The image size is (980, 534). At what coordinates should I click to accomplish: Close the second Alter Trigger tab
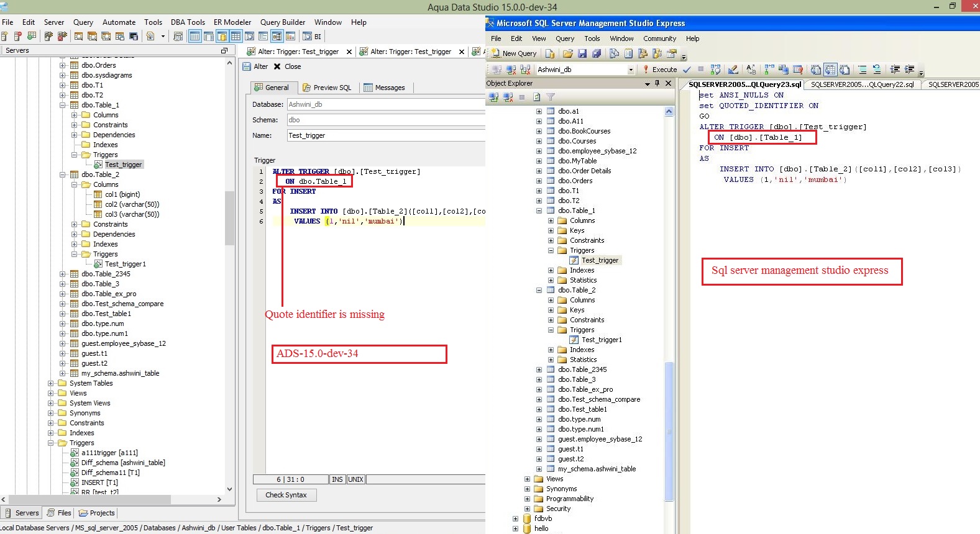pyautogui.click(x=462, y=52)
